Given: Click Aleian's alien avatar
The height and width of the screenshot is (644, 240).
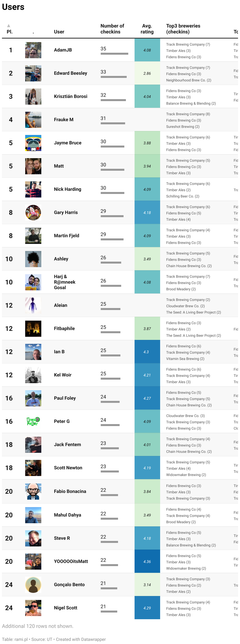Looking at the screenshot, I should pyautogui.click(x=33, y=305).
